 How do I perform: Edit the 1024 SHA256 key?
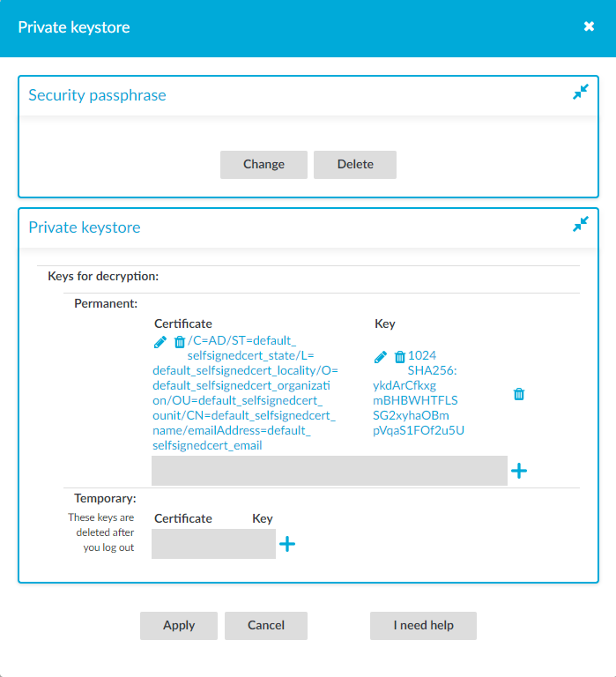pos(381,357)
